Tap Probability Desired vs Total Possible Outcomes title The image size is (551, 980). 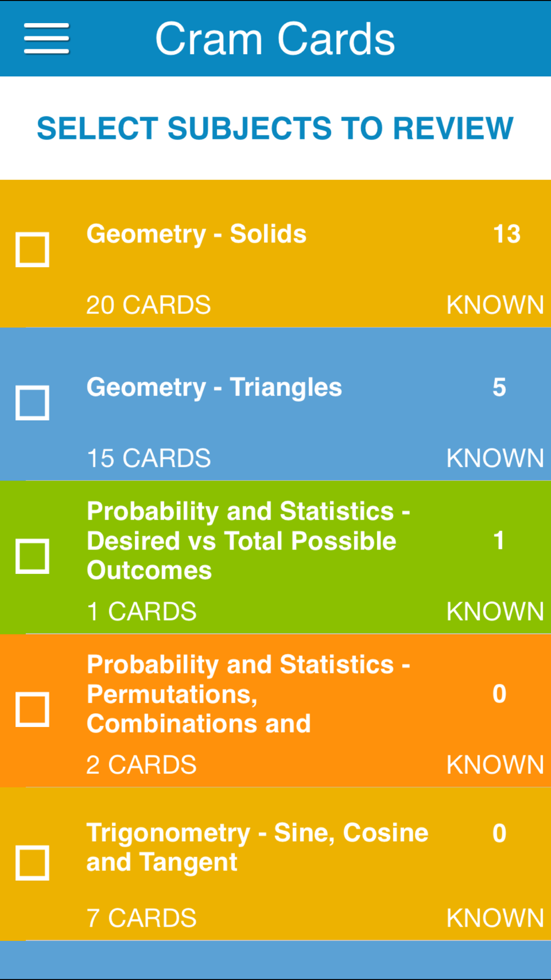coord(249,541)
